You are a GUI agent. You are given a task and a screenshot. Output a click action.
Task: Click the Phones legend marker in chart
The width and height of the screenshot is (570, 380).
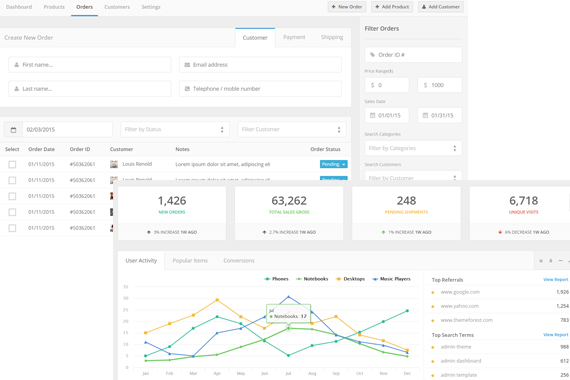[267, 279]
